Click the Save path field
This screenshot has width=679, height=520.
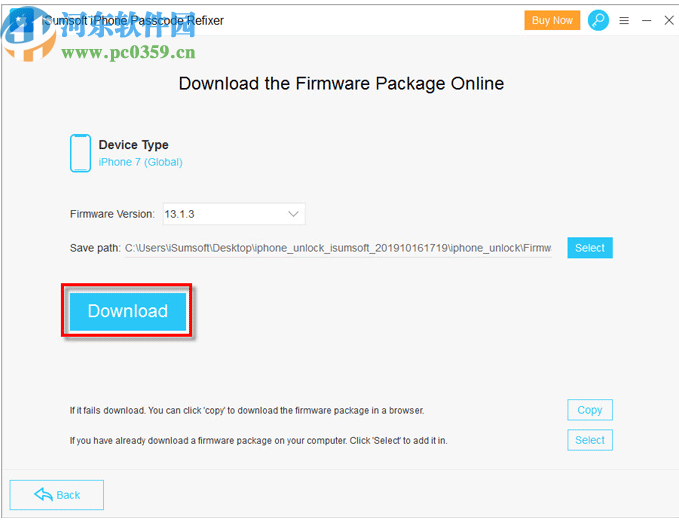[338, 248]
